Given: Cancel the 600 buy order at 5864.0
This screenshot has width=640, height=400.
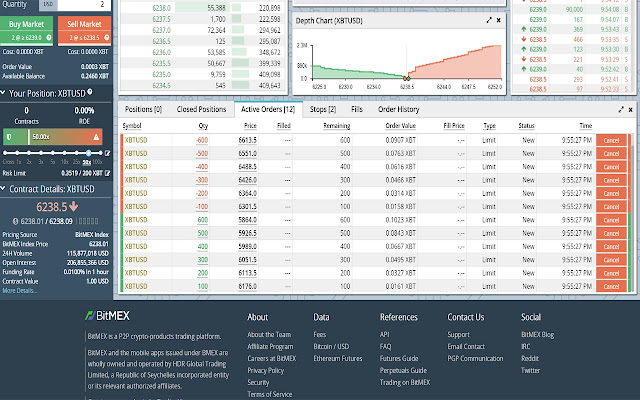Looking at the screenshot, I should 611,220.
